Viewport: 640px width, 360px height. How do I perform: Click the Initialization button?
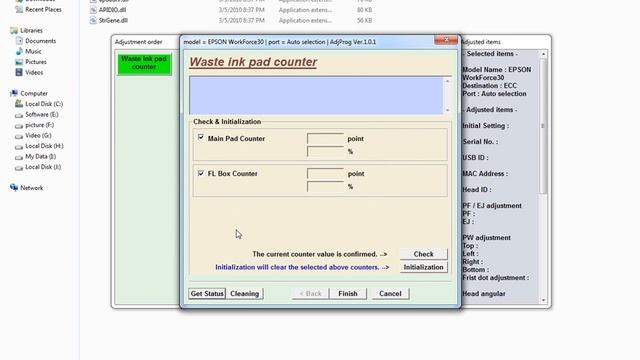[423, 267]
